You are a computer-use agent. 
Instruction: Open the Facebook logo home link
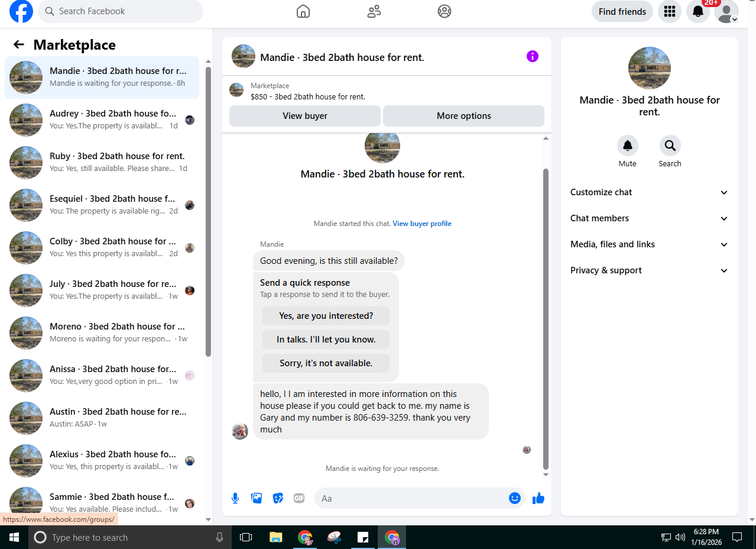21,11
